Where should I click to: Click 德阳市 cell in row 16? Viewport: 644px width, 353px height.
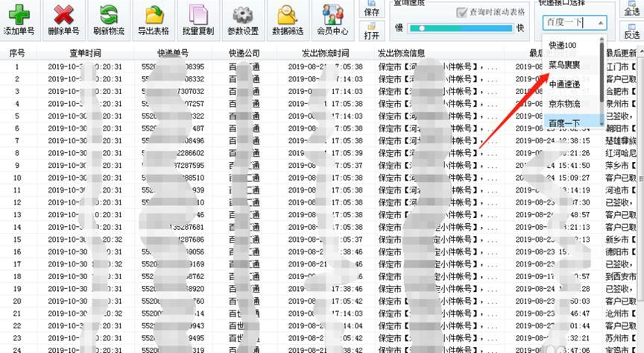621,252
